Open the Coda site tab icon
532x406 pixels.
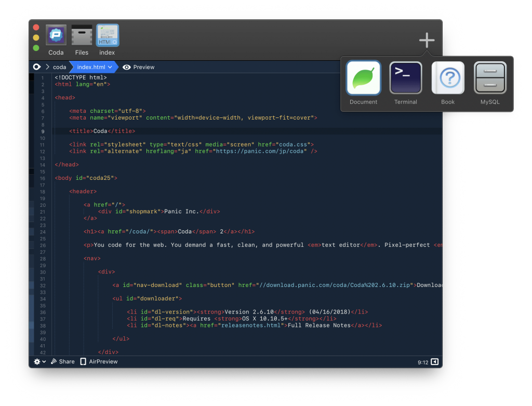pos(56,35)
